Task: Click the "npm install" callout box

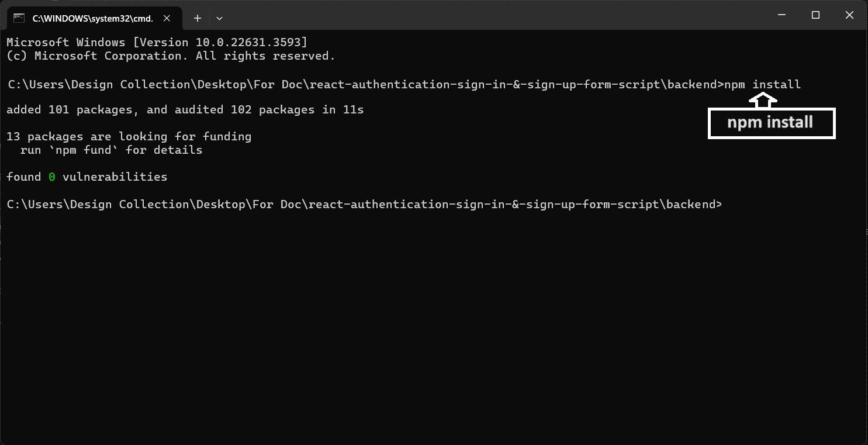Action: click(x=772, y=123)
